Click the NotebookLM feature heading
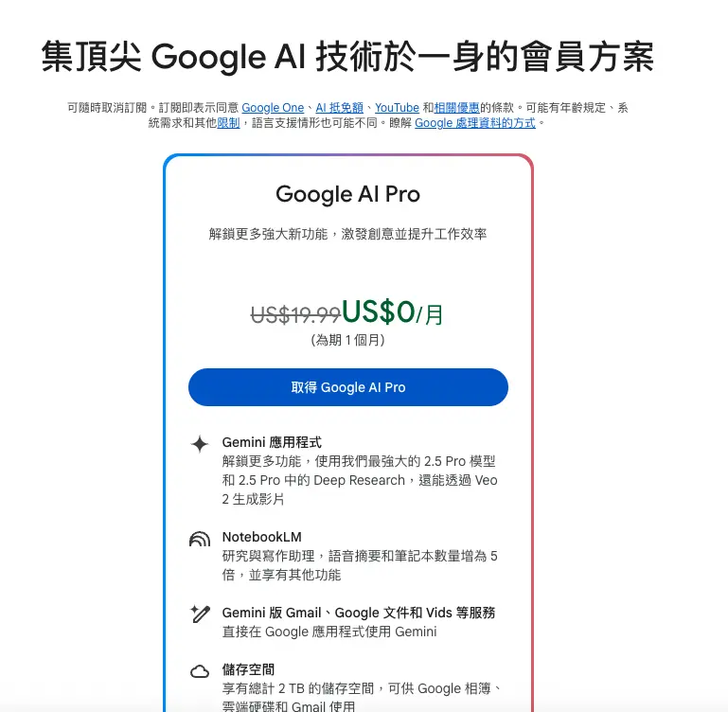Screen dimensions: 728x712 pos(262,537)
